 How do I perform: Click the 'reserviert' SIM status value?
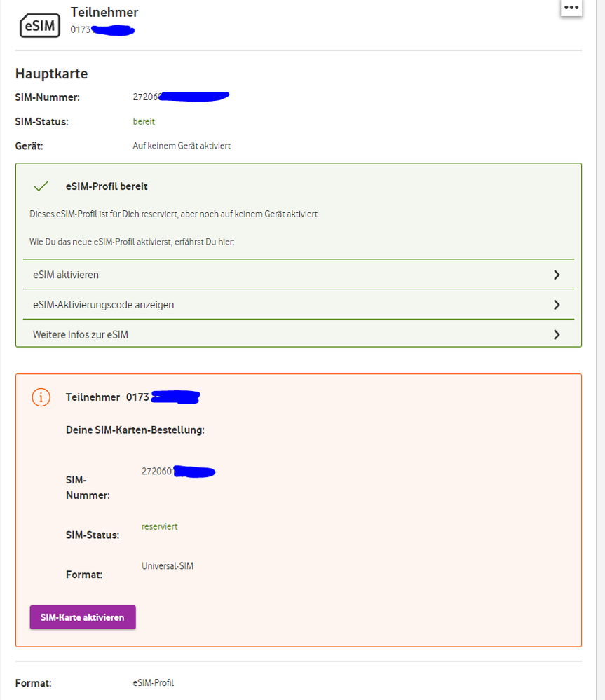tap(159, 526)
